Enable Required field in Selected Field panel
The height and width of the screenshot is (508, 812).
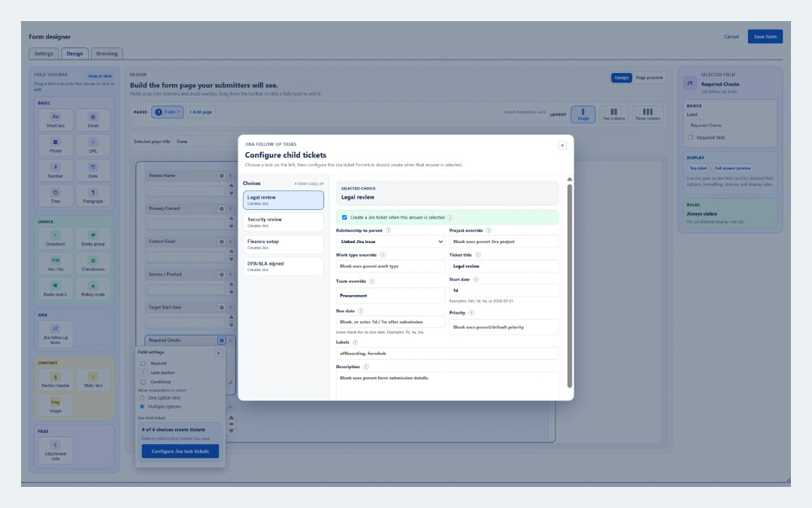(690, 138)
